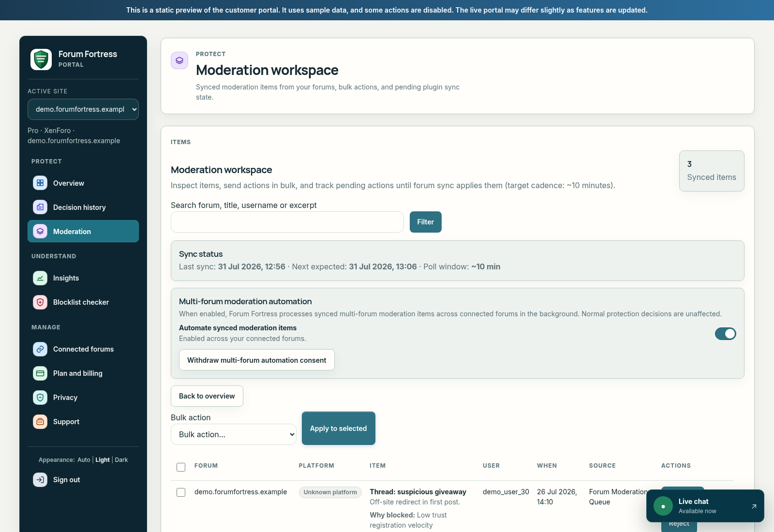The width and height of the screenshot is (774, 532).
Task: Click the Insights chart icon
Action: coord(40,278)
